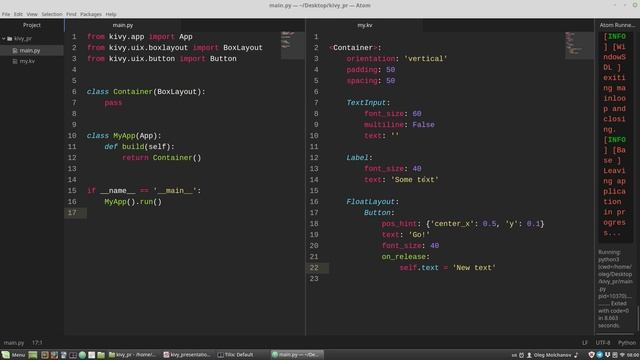
Task: Open the file manager folder launcher on taskbar
Action: pyautogui.click(x=101, y=355)
